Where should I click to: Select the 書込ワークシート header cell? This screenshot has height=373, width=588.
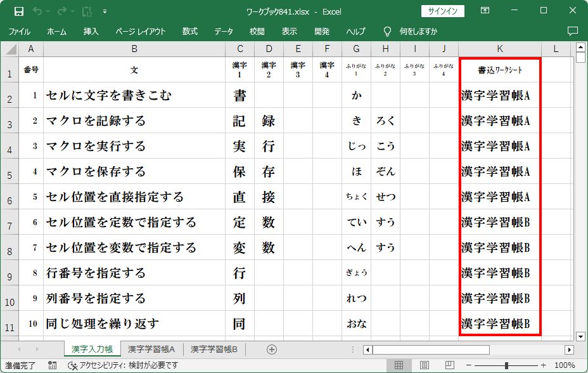click(500, 70)
